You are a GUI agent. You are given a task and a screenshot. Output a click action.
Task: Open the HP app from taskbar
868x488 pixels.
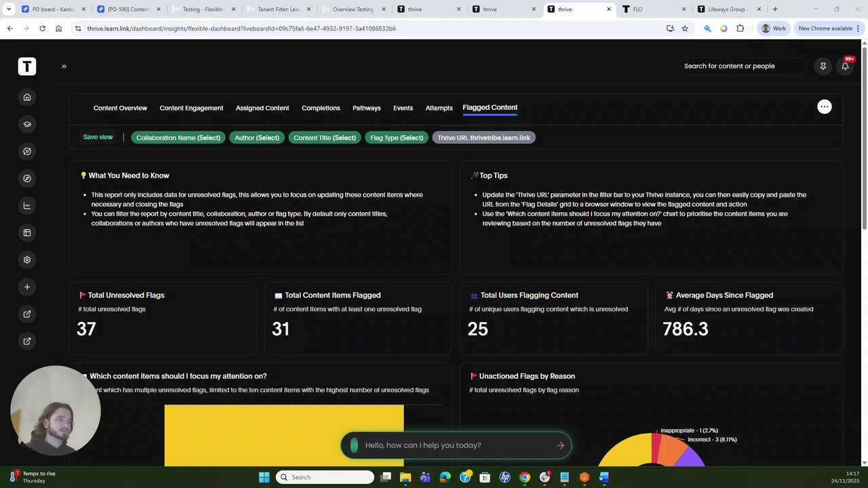pyautogui.click(x=505, y=477)
